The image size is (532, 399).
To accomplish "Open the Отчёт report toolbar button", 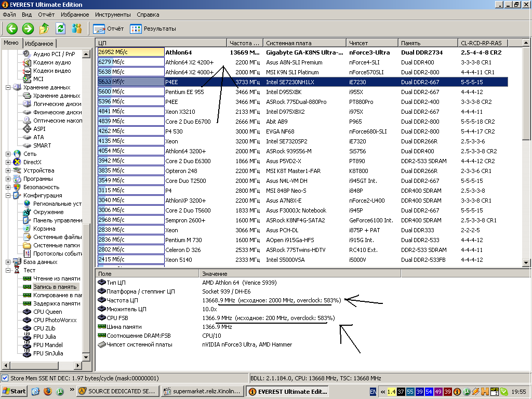I will pyautogui.click(x=109, y=29).
